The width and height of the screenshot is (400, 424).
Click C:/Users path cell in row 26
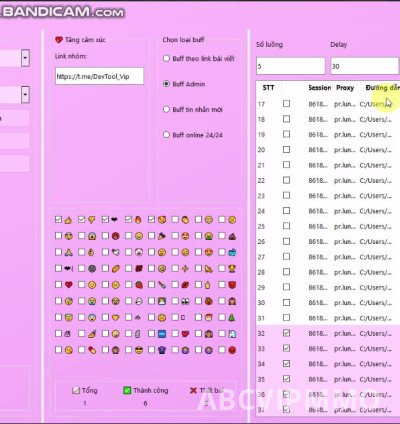[376, 242]
